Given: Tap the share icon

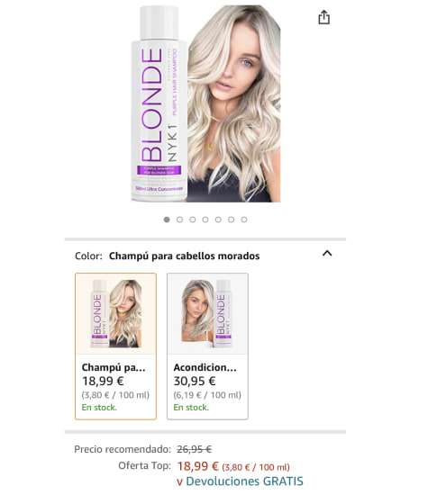Looking at the screenshot, I should (x=324, y=17).
